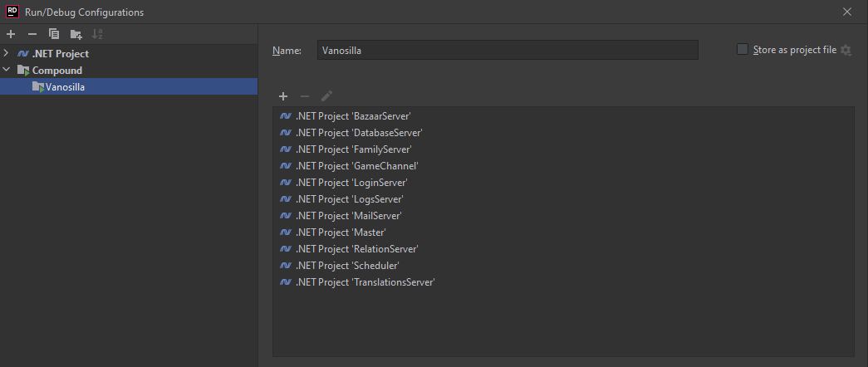Viewport: 868px width, 367px height.
Task: Select the .NET Project 'TranslationsServer' entry
Action: pyautogui.click(x=365, y=282)
